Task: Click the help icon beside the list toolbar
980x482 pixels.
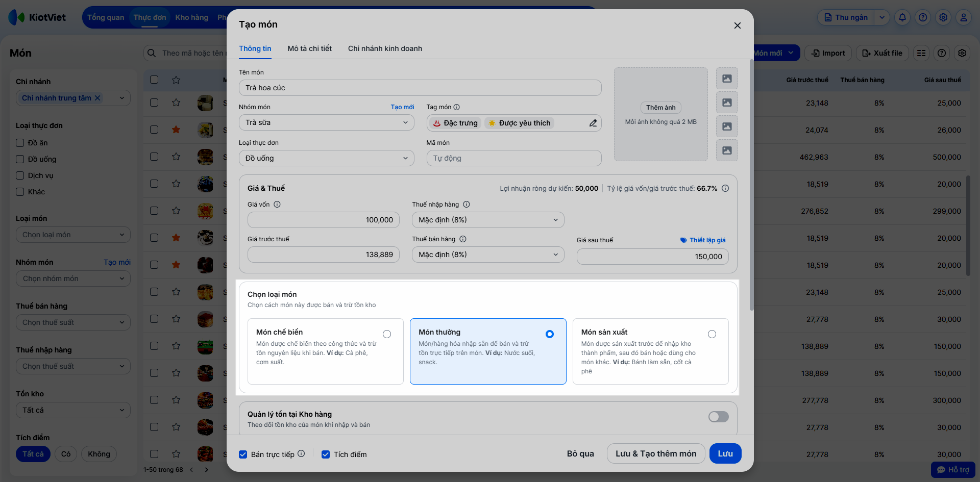Action: click(x=942, y=53)
